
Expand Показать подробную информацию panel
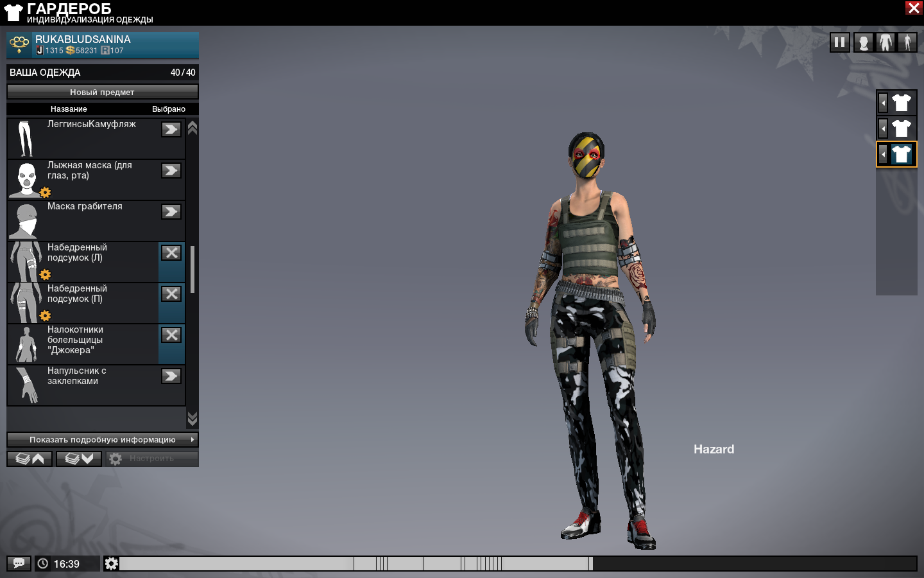tap(103, 440)
